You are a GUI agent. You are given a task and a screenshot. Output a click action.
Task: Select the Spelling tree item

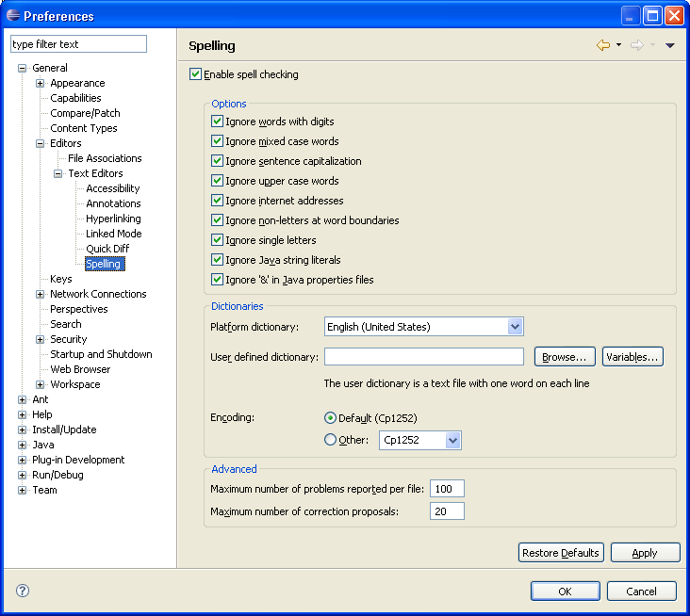(x=105, y=264)
